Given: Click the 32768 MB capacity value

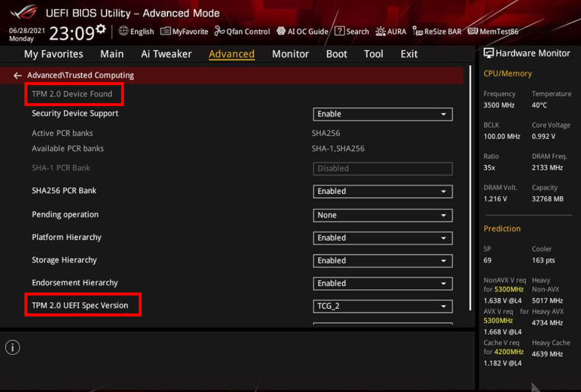Looking at the screenshot, I should click(x=548, y=199).
